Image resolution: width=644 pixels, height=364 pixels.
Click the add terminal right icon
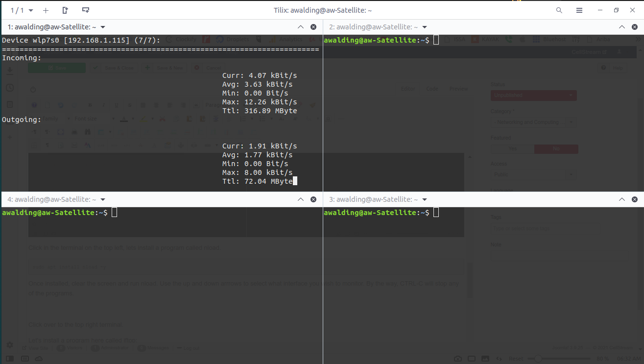tap(66, 10)
